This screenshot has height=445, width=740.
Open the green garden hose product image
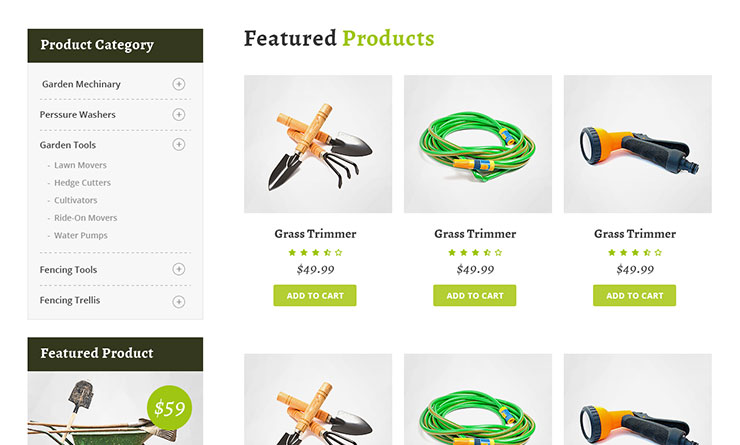(x=478, y=144)
